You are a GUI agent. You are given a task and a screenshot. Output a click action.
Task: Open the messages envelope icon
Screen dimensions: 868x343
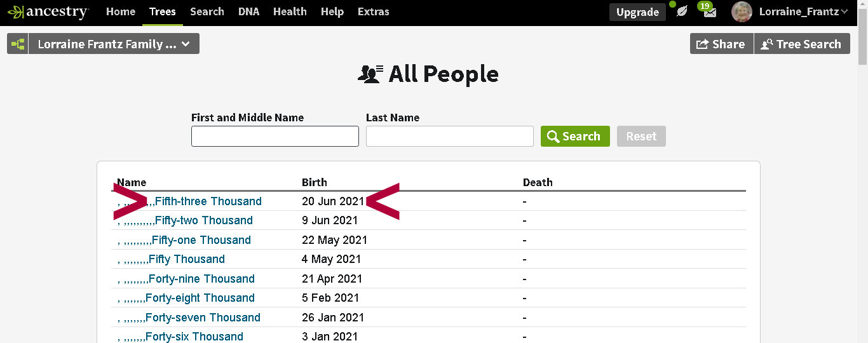710,12
